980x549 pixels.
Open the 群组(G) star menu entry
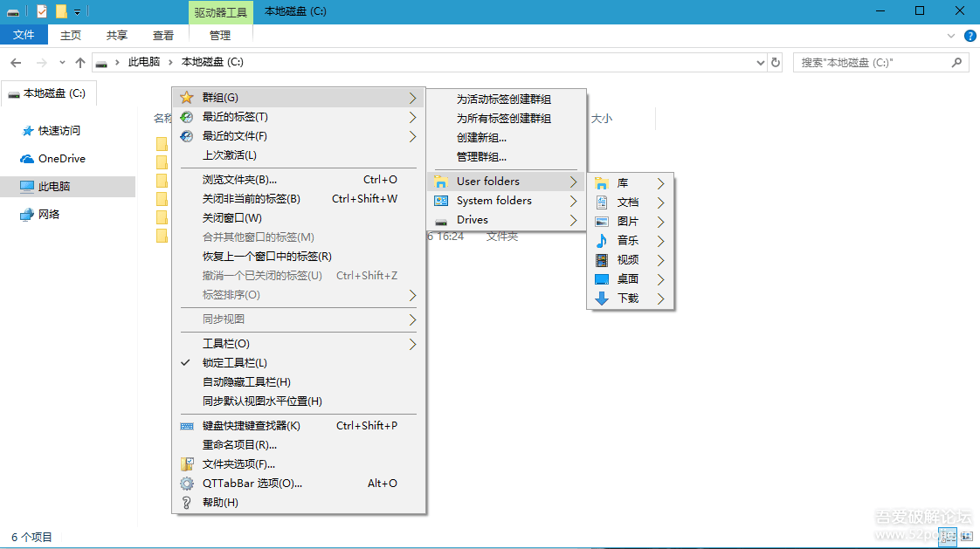point(299,98)
